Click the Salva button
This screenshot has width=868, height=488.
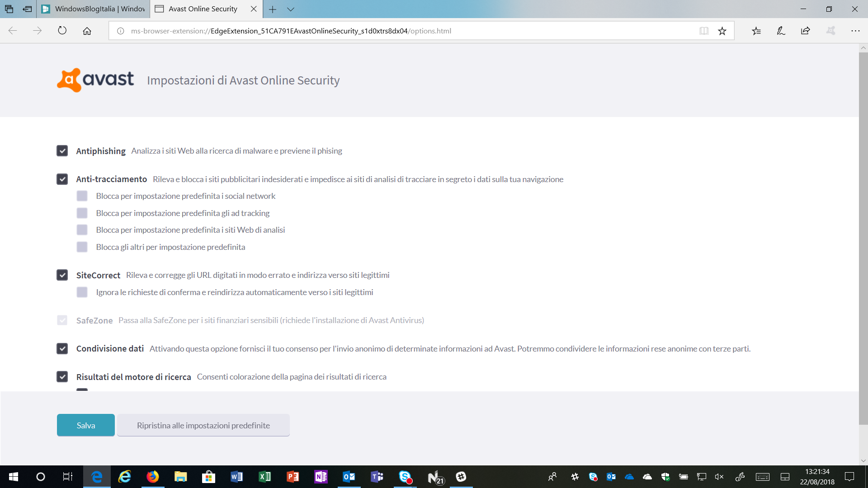tap(86, 425)
